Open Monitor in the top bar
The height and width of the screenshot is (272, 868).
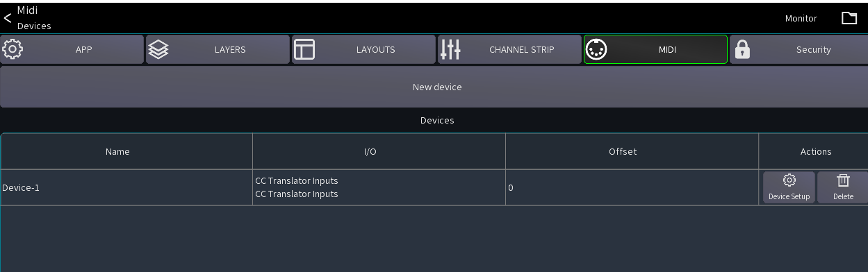(x=801, y=19)
